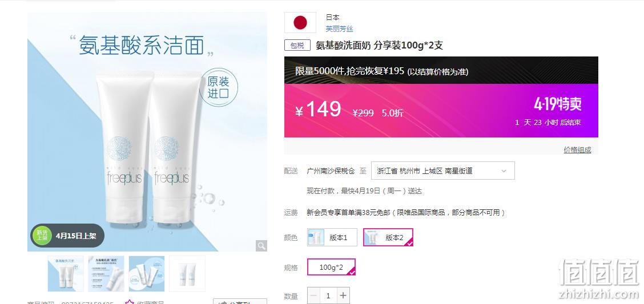
Task: Expand the address selector chevron arrow
Action: tap(504, 171)
